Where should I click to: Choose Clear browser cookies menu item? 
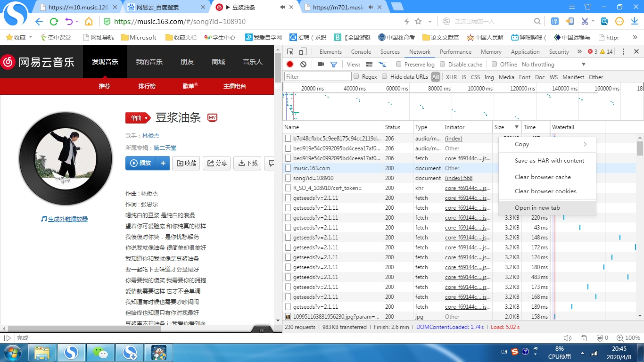(547, 191)
